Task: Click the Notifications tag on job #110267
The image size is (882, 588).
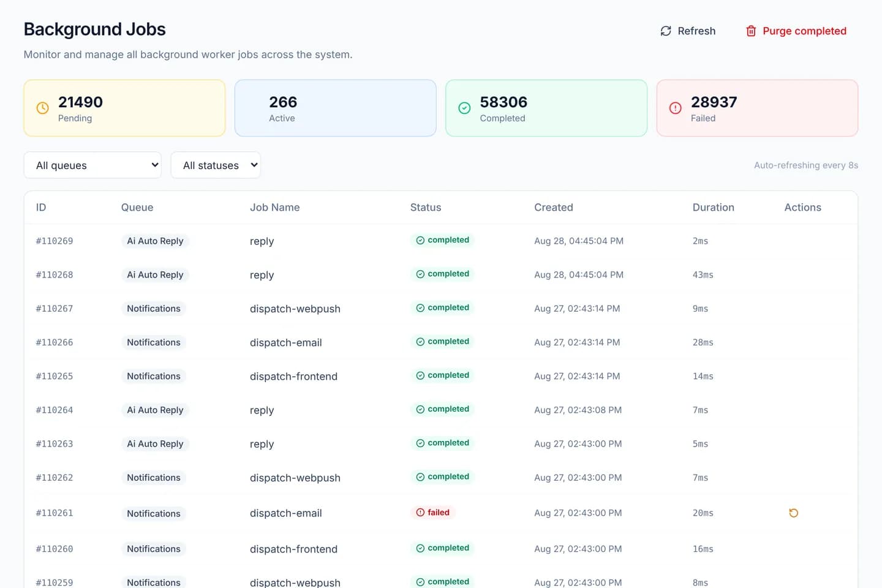Action: tap(154, 308)
